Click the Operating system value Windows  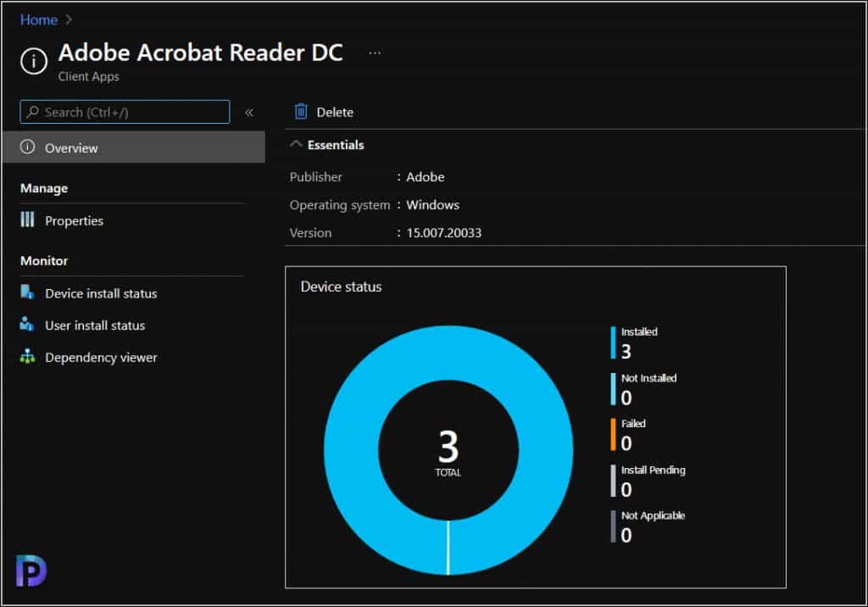(x=432, y=205)
